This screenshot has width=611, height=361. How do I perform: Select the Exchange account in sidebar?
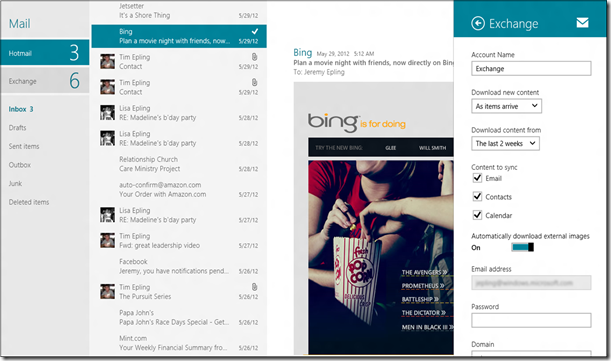click(x=45, y=80)
